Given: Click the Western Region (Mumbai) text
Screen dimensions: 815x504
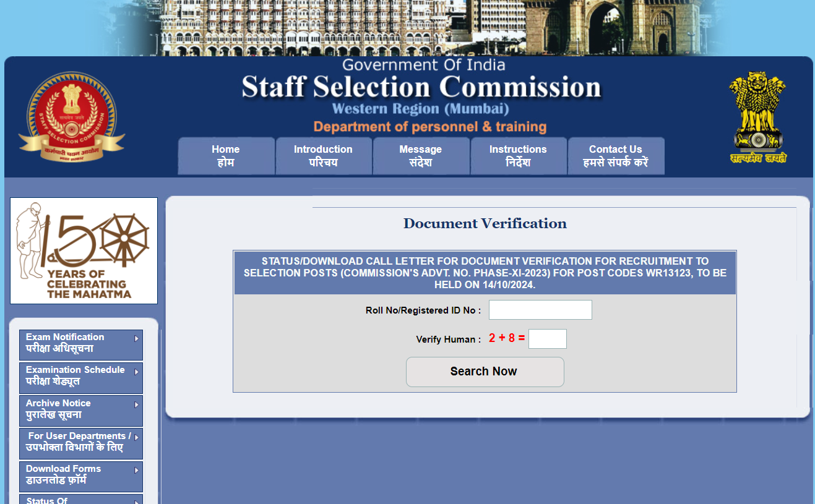Looking at the screenshot, I should click(421, 109).
